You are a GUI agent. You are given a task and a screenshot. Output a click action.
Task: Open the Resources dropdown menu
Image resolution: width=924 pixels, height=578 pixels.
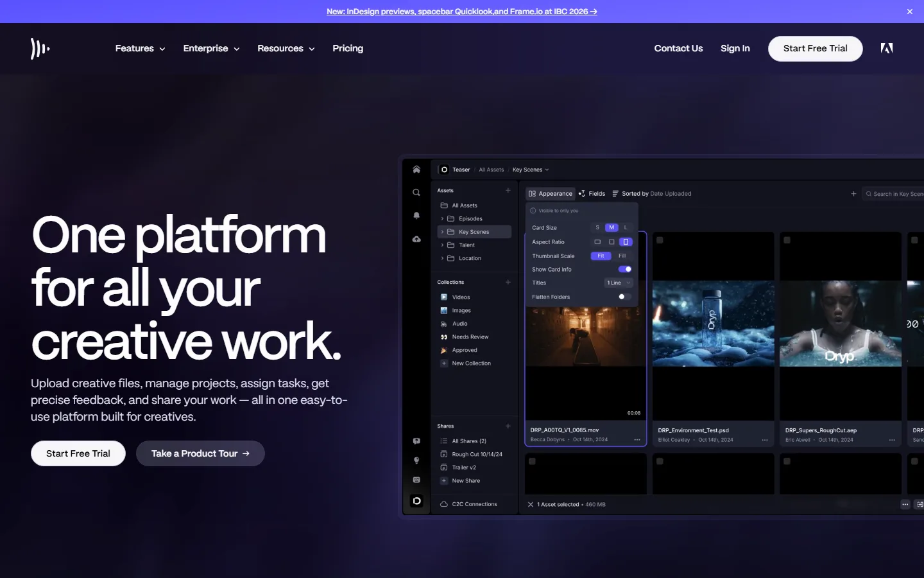click(286, 48)
